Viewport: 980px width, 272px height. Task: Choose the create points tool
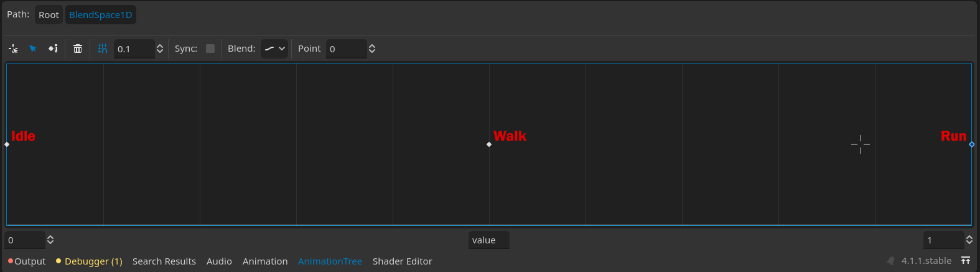tap(53, 49)
